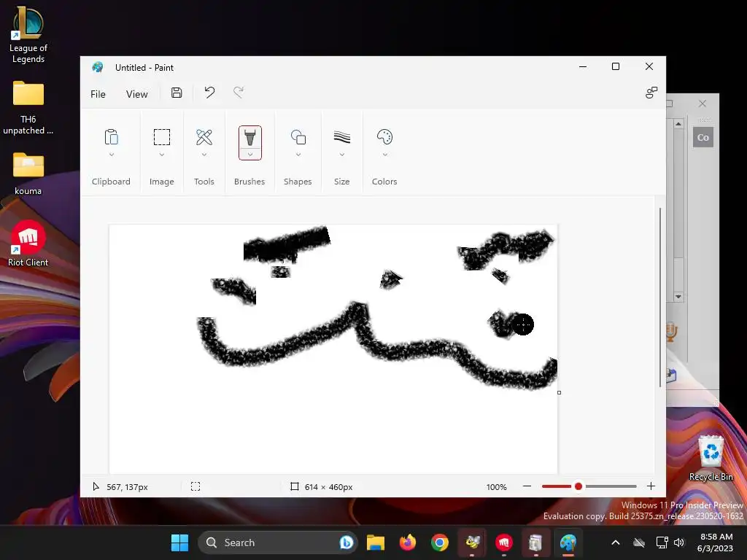The image size is (747, 560).
Task: Expand the Brushes dropdown chevron
Action: point(249,155)
